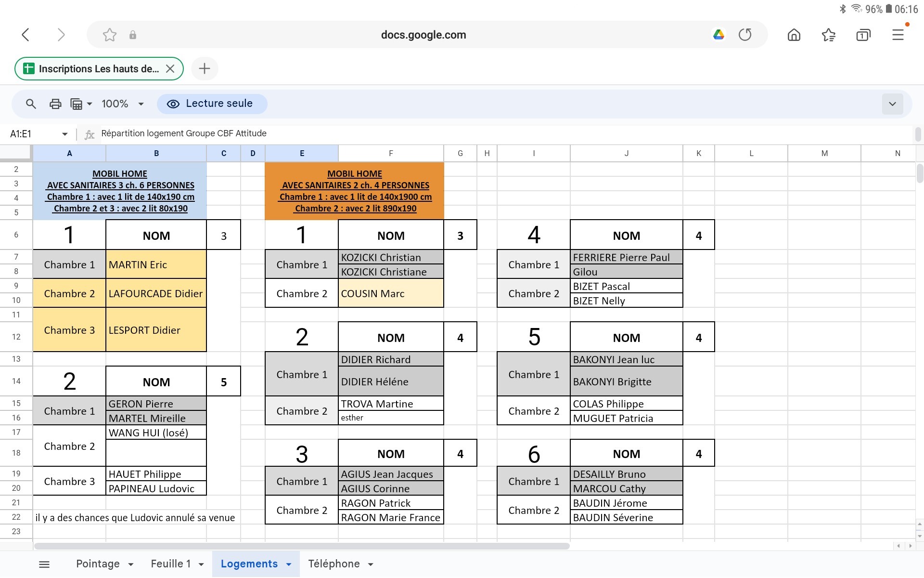Open the name box dropdown arrow

point(64,134)
